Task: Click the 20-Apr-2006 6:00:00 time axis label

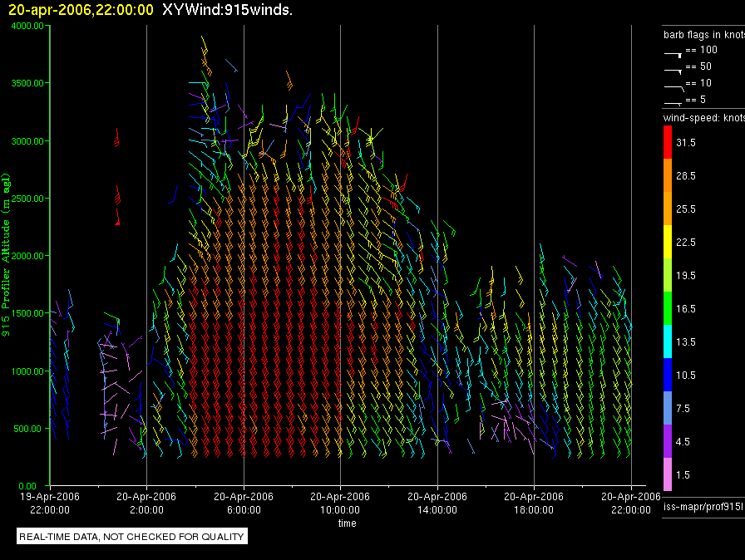Action: (x=244, y=502)
